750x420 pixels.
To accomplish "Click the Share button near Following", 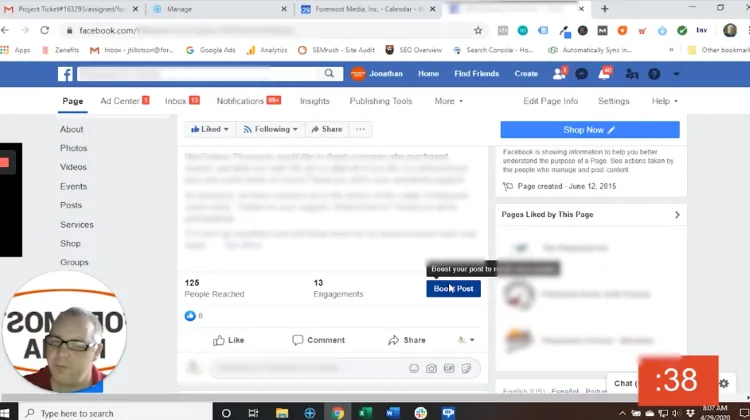I will (x=327, y=129).
